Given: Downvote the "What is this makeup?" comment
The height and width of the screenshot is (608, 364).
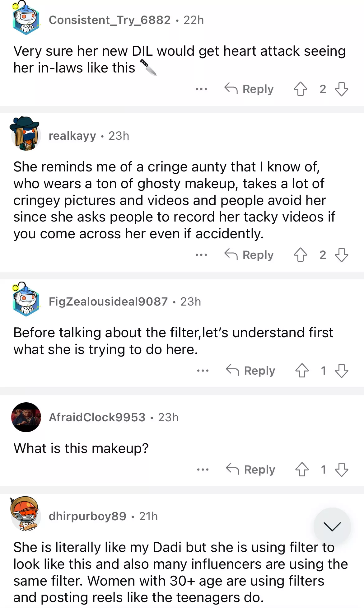Looking at the screenshot, I should (x=341, y=470).
